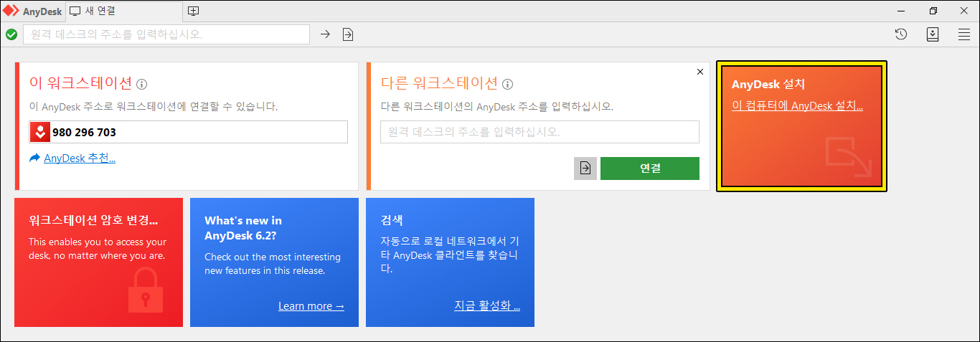This screenshot has width=980, height=342.
Task: Open the session history clock icon
Action: coord(901,34)
